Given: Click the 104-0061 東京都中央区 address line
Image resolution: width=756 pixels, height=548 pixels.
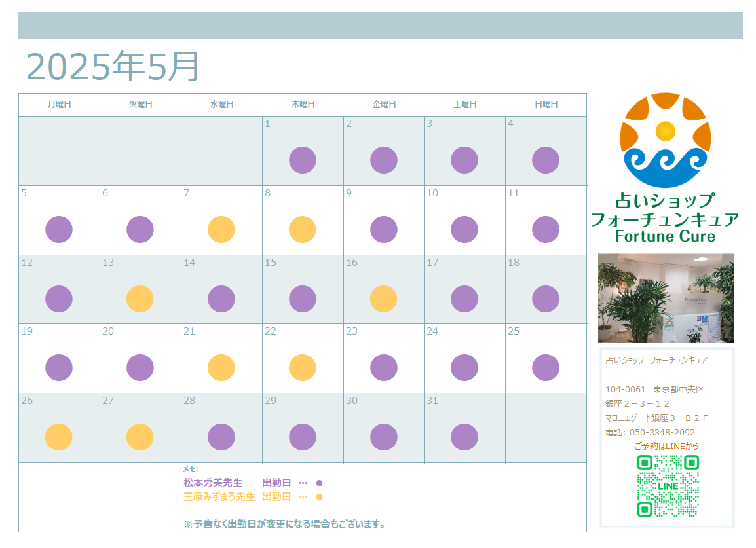Looking at the screenshot, I should click(x=654, y=389).
